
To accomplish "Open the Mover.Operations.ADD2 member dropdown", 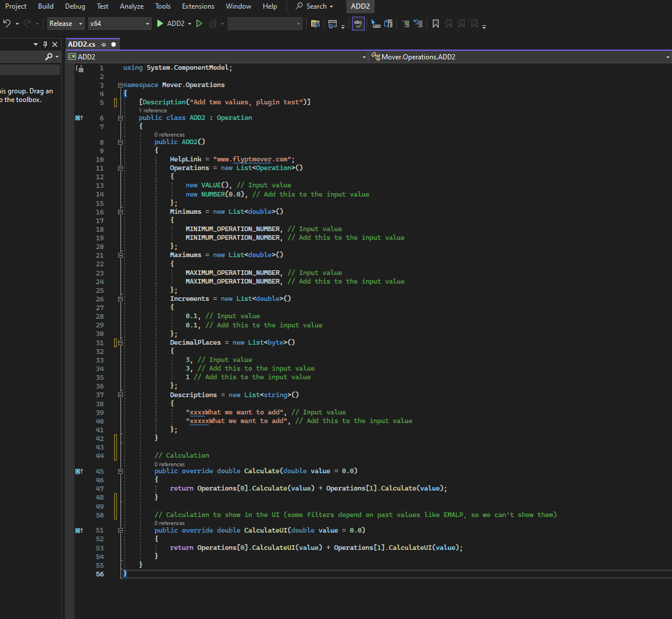I will pos(667,57).
